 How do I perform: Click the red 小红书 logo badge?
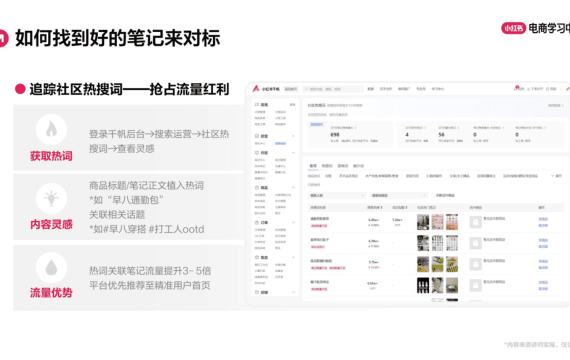tap(513, 28)
